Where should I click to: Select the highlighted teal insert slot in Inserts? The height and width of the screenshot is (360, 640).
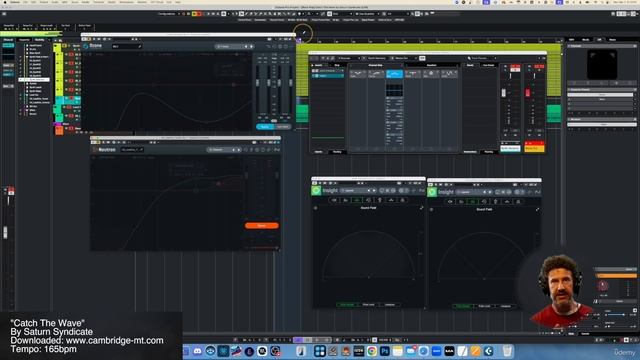[x=328, y=76]
